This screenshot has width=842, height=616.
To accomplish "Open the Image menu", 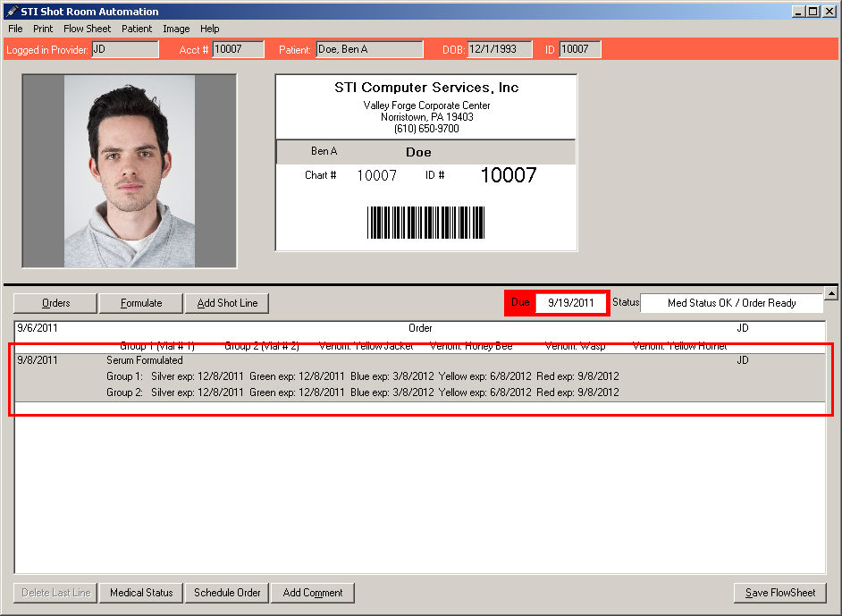I will point(176,29).
